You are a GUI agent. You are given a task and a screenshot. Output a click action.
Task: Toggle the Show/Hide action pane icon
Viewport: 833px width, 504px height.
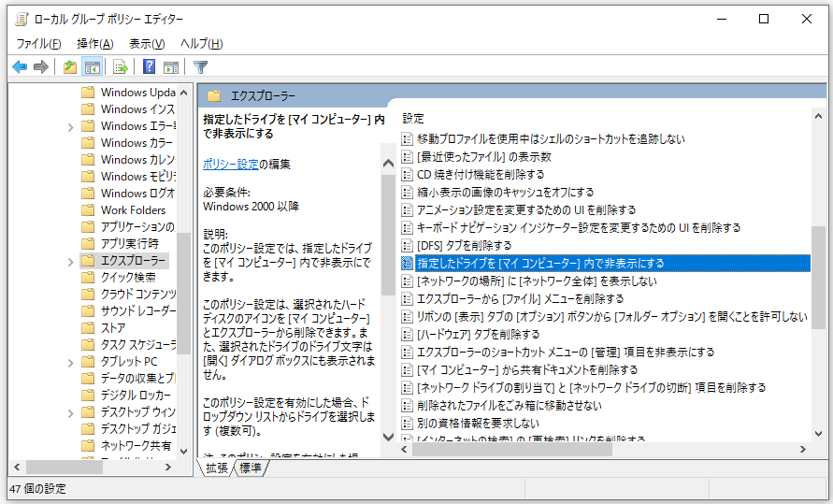pyautogui.click(x=170, y=67)
